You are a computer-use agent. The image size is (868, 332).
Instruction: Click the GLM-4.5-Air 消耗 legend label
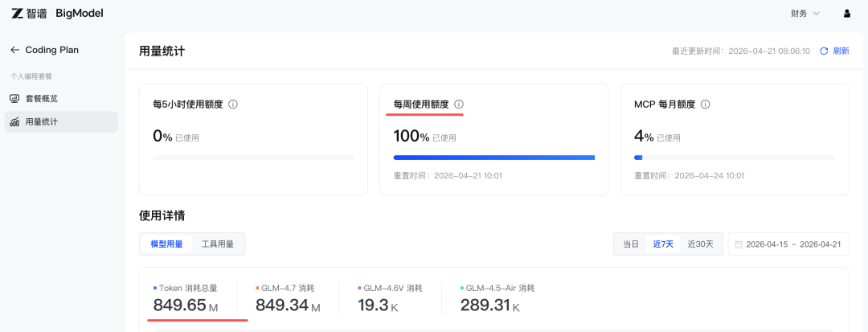(x=500, y=289)
